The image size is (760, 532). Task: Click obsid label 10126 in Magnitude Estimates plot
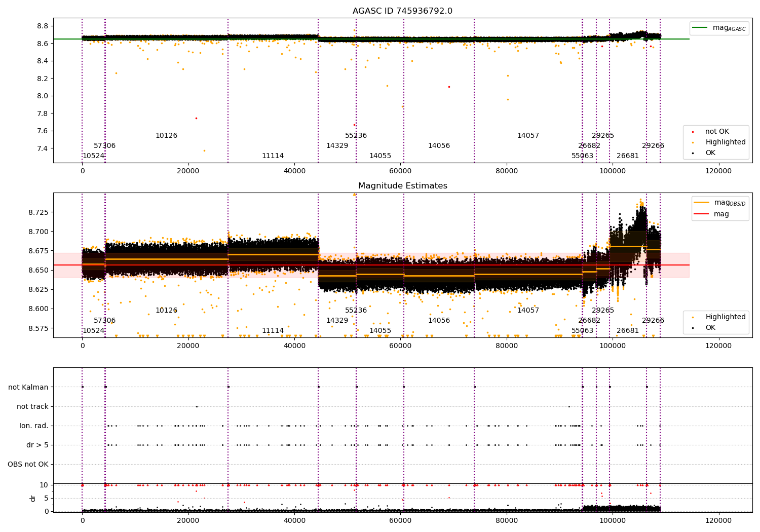point(166,311)
